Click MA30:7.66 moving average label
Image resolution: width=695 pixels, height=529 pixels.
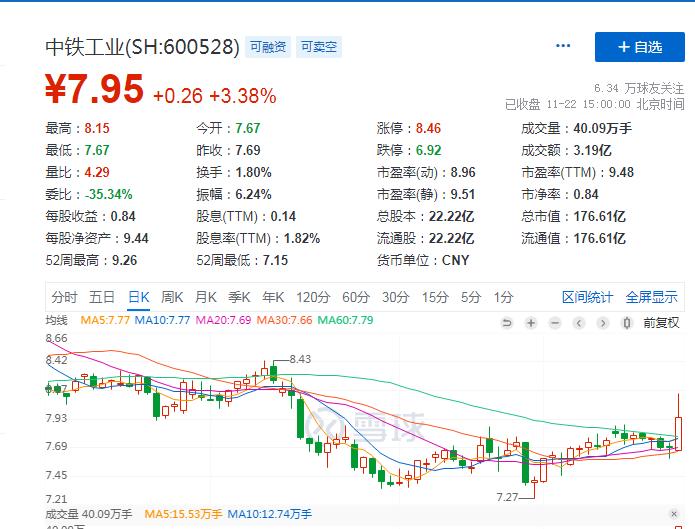coord(284,320)
